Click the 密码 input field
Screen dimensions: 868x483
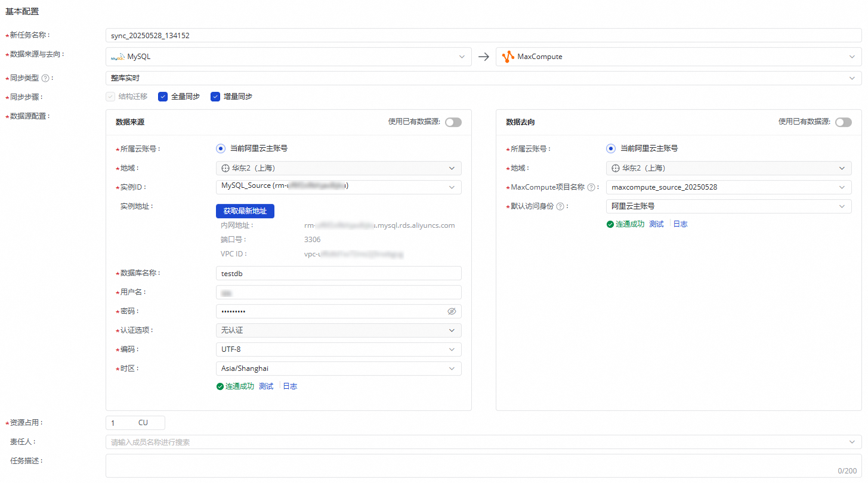coord(338,311)
